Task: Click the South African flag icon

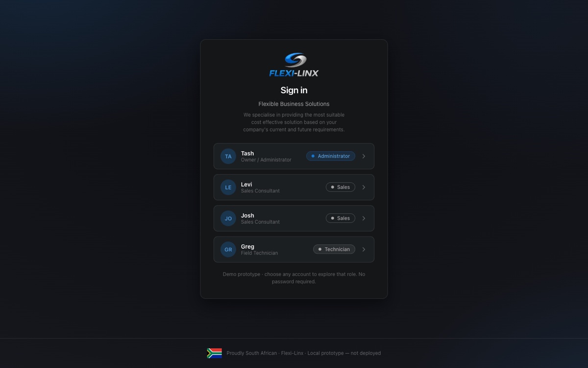Action: (214, 353)
